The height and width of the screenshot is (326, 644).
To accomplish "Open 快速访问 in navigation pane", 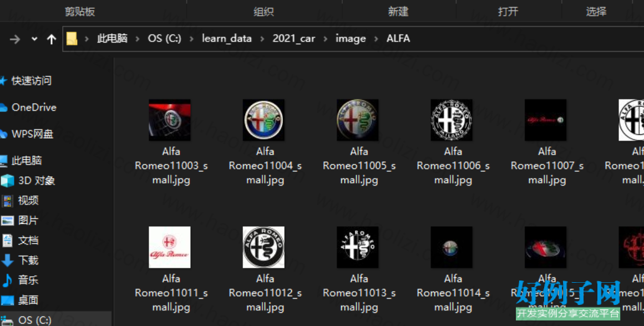I will (31, 80).
